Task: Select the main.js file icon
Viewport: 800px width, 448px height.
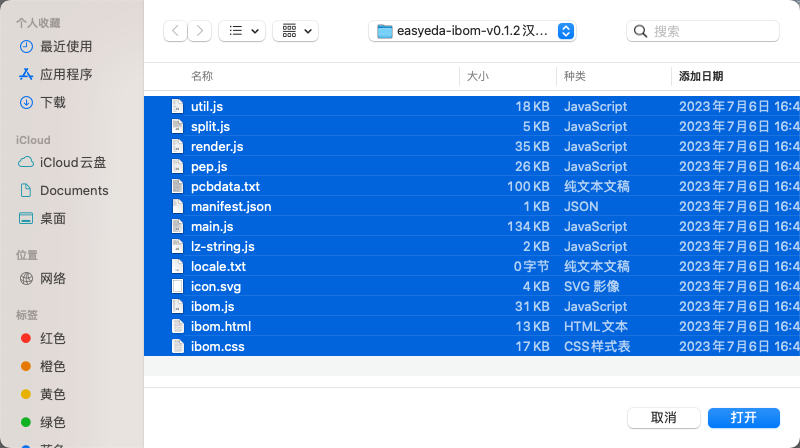Action: [x=177, y=226]
